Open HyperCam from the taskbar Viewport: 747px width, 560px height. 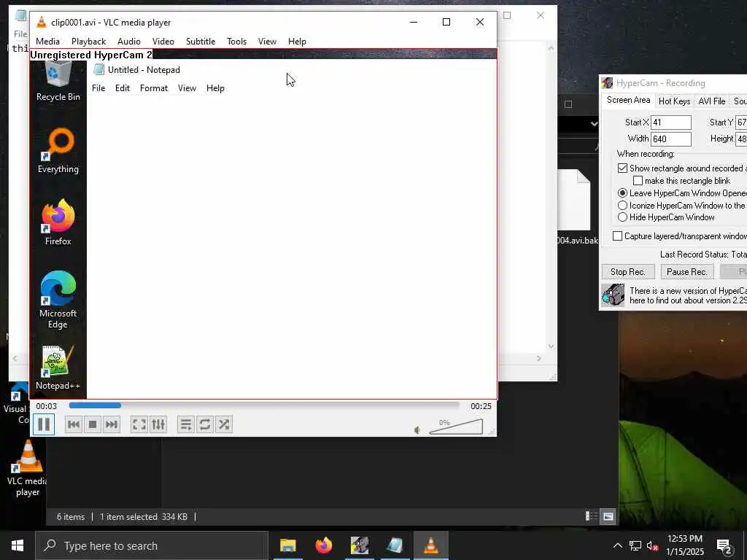point(359,545)
